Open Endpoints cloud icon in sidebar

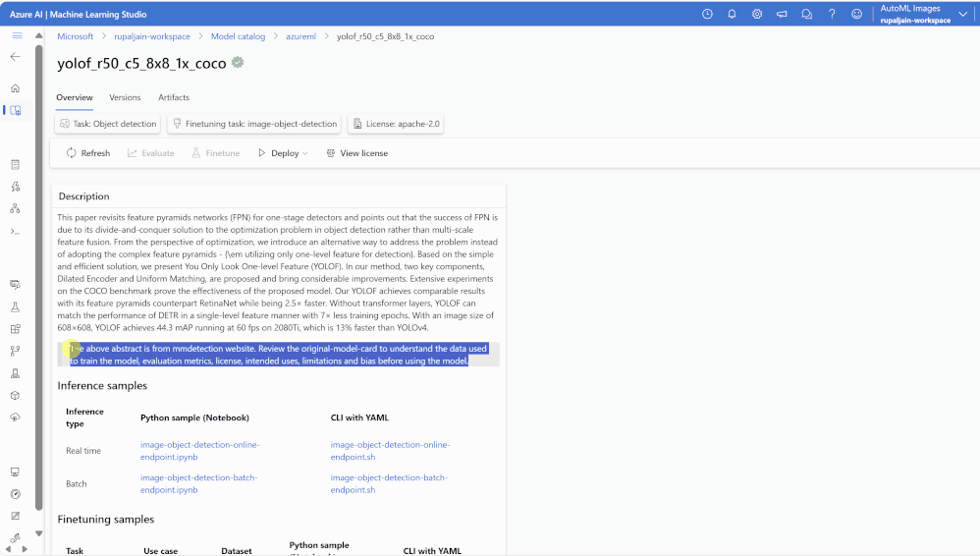tap(16, 417)
